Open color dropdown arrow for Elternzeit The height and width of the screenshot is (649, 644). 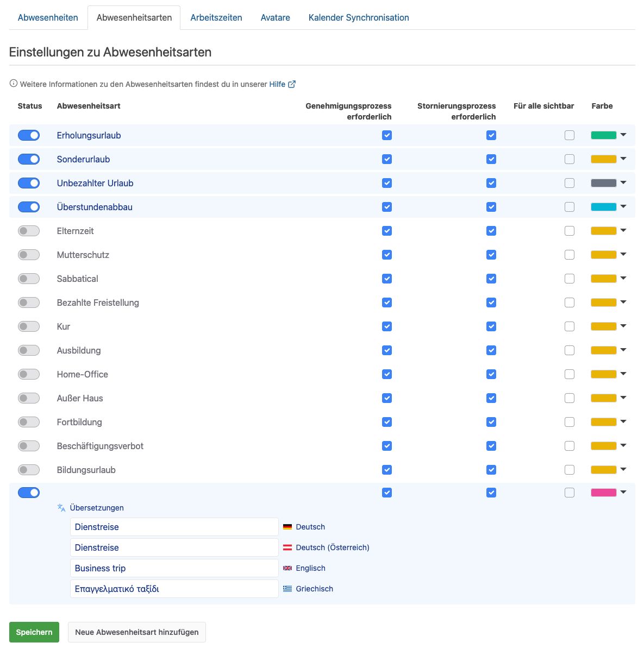pos(623,230)
